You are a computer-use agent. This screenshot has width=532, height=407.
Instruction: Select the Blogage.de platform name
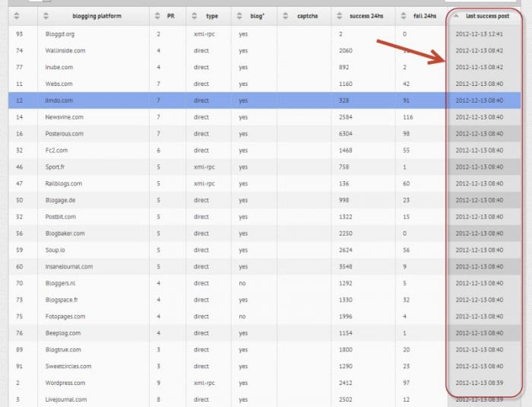[x=60, y=200]
